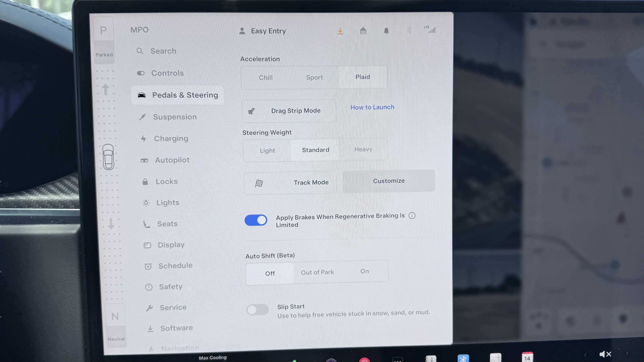Tap the car outline on the gear strip
The height and width of the screenshot is (362, 644).
click(108, 157)
